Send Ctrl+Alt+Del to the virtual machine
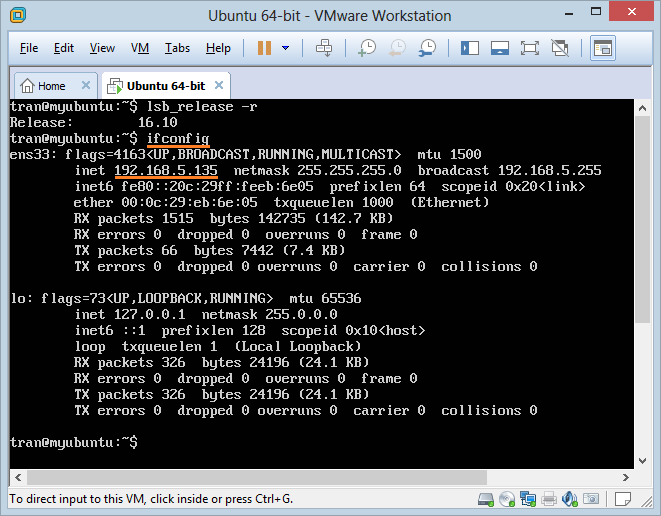The width and height of the screenshot is (661, 516). pos(324,48)
